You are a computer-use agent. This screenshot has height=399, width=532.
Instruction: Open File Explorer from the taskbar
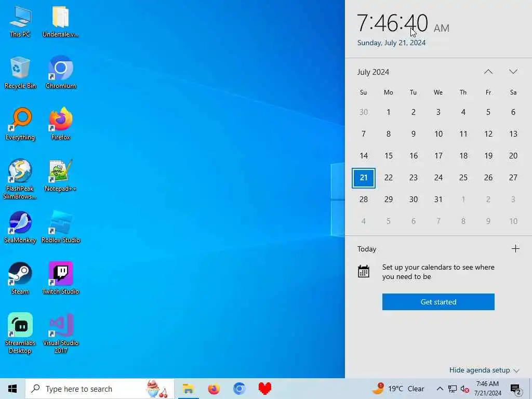[188, 389]
